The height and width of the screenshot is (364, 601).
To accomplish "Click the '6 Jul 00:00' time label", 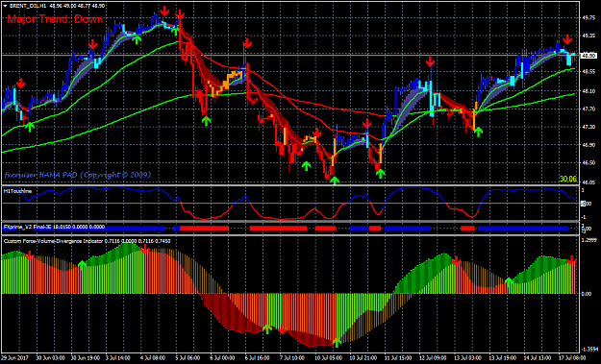I will point(223,358).
